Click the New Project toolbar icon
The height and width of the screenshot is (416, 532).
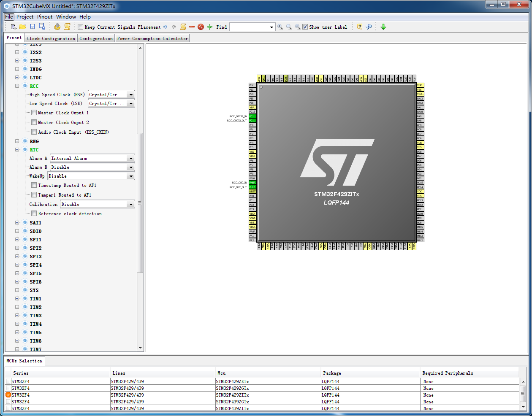[14, 27]
